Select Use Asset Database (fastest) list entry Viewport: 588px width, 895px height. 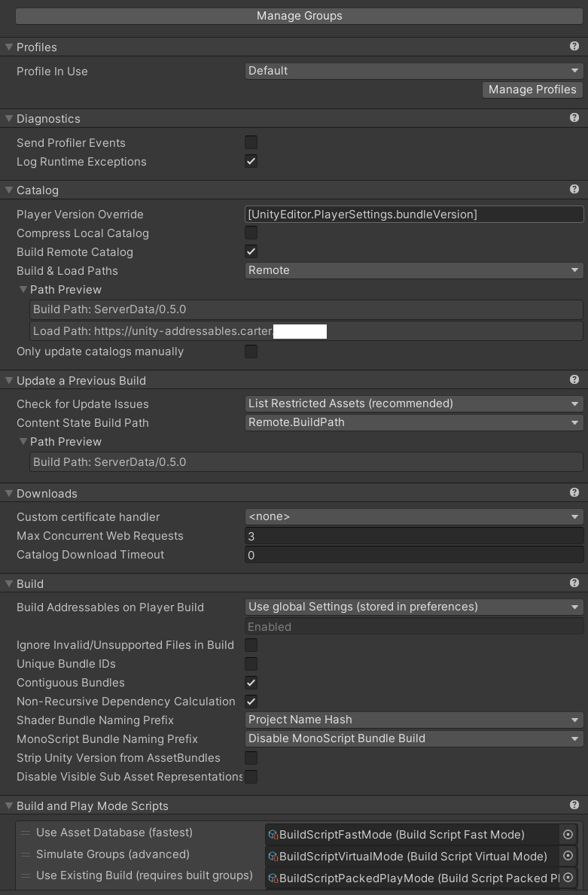(114, 833)
